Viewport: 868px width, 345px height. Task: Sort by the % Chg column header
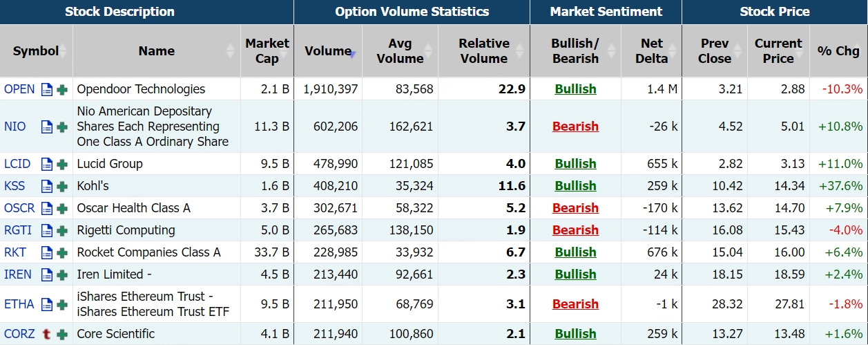point(838,51)
